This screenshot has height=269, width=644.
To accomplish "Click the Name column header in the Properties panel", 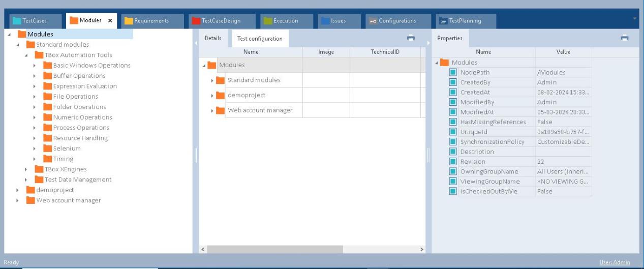I will tap(483, 52).
